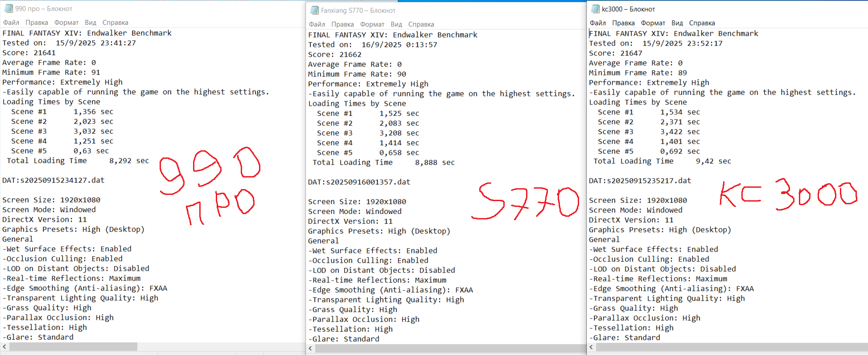Click 'Total Loading Time 8,292 sec' line
Viewport: 868px width, 355px height.
tap(78, 161)
